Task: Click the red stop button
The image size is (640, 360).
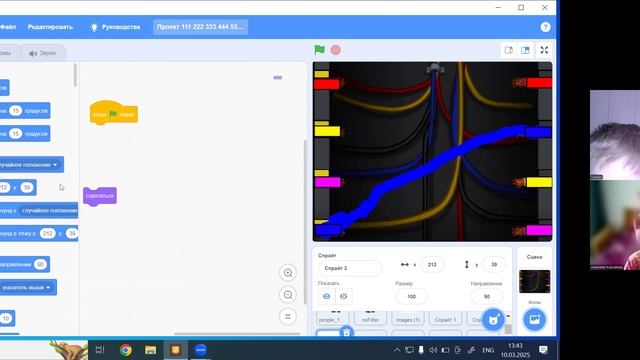Action: (x=336, y=50)
